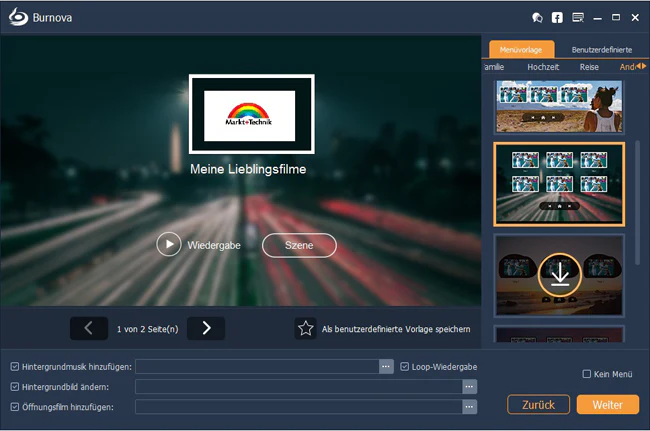Enable the Kein Menü checkbox
650x431 pixels.
pos(587,374)
